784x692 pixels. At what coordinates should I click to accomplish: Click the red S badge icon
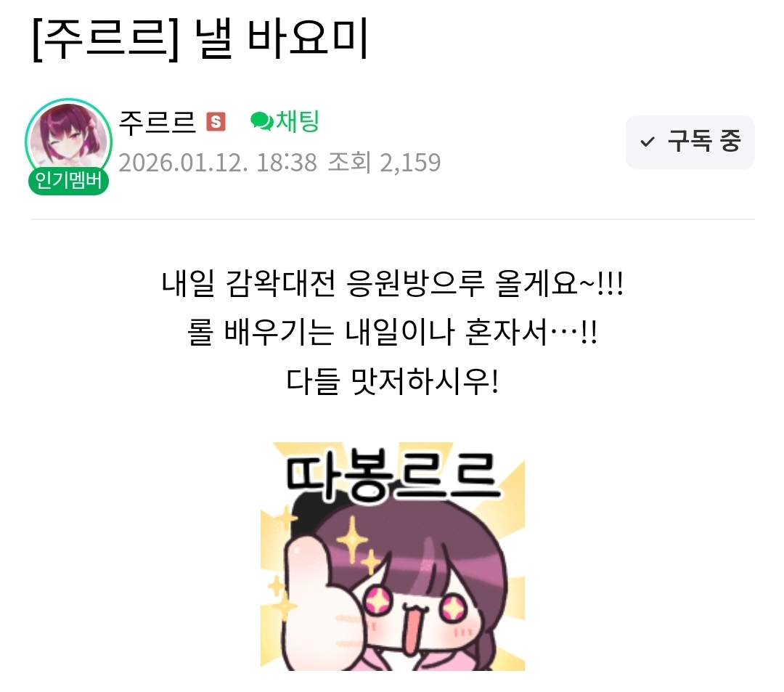pos(216,121)
